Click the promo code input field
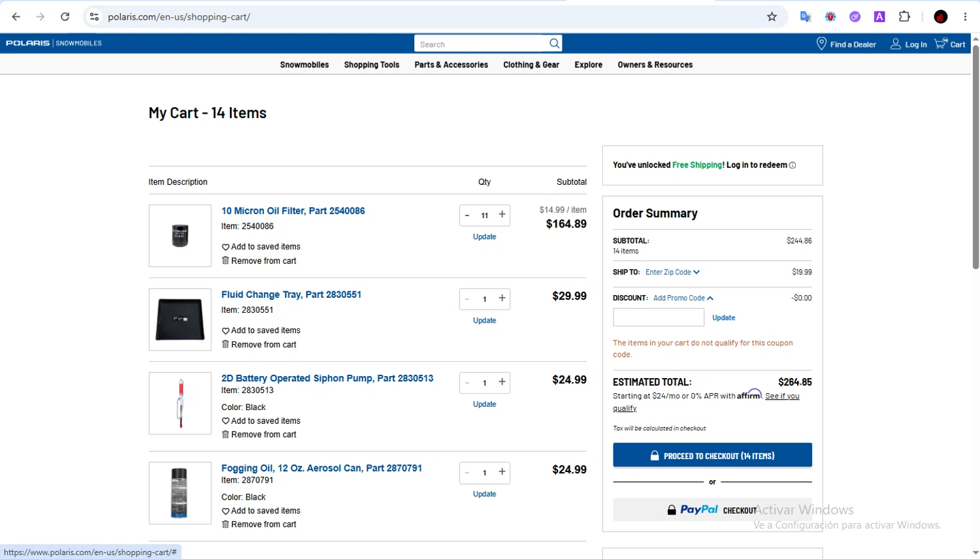Image resolution: width=980 pixels, height=559 pixels. click(x=659, y=317)
